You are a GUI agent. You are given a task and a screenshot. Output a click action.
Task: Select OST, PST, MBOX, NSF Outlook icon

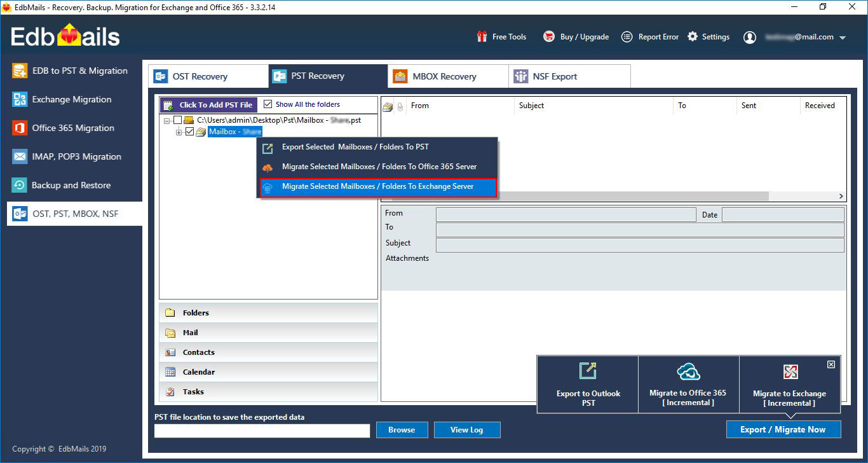pos(20,214)
